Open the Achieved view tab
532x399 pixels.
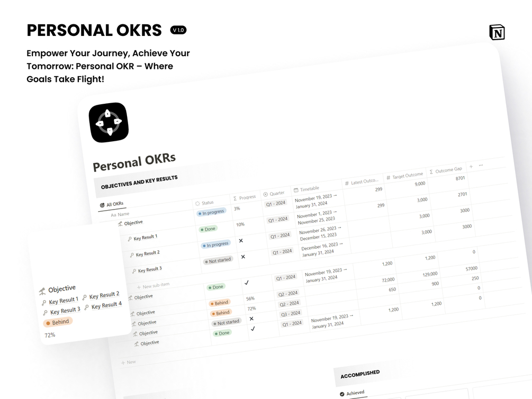pos(352,393)
